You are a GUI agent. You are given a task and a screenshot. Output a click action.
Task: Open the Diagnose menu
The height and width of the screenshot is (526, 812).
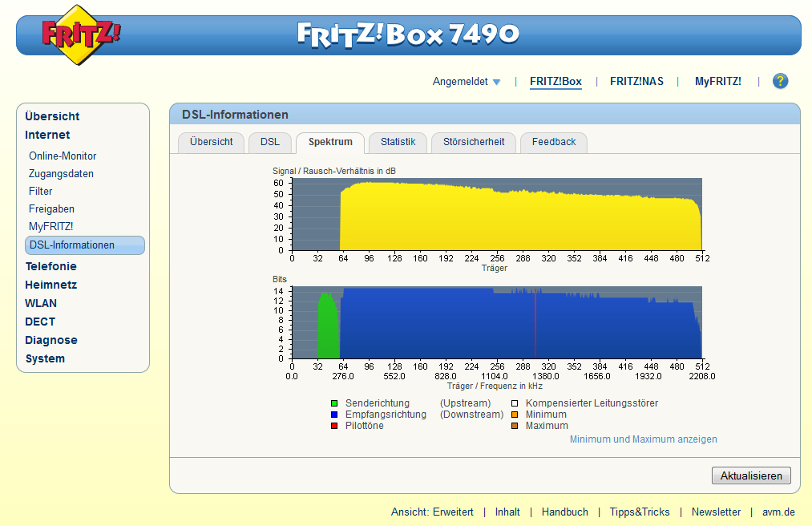click(51, 340)
